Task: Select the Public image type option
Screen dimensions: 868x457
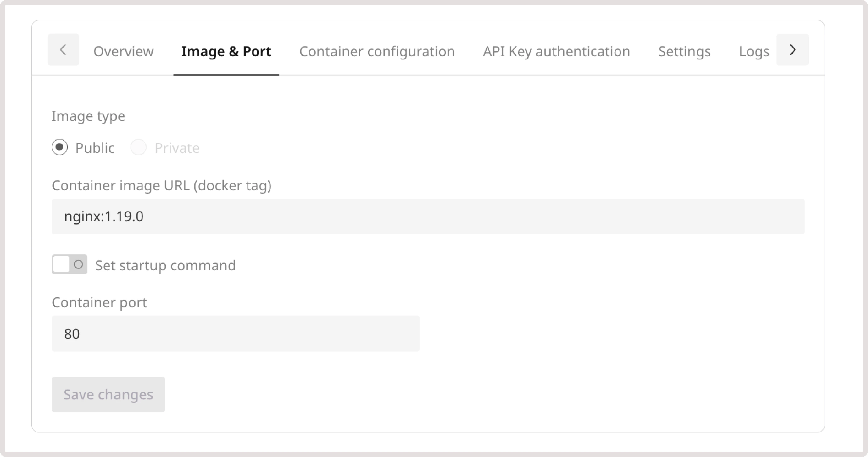Action: coord(60,147)
